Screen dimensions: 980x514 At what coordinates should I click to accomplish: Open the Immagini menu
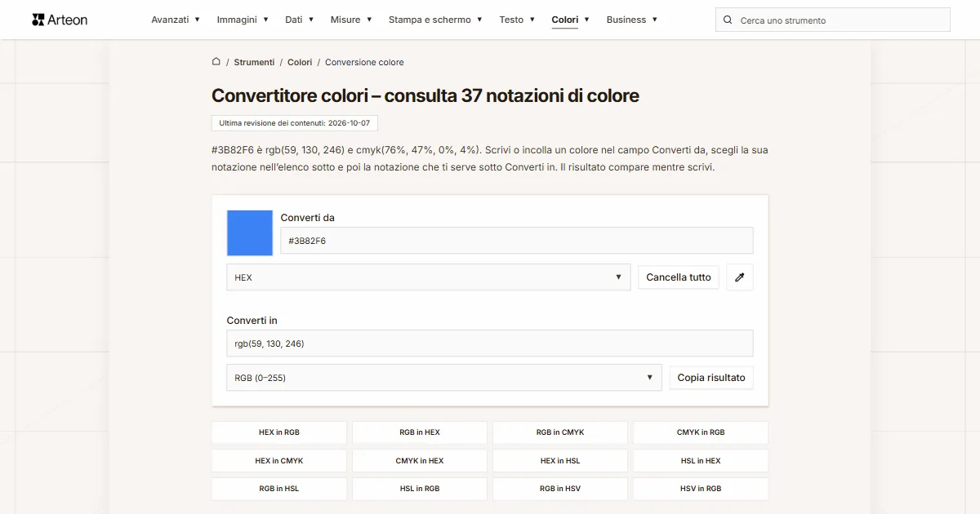tap(243, 20)
